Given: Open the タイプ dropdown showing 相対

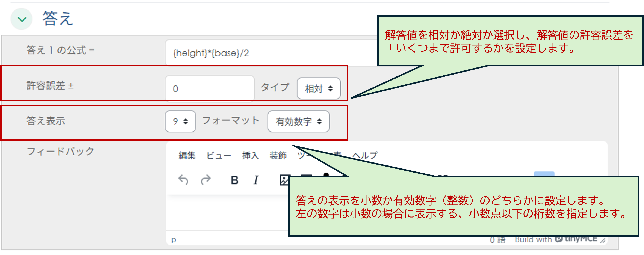Looking at the screenshot, I should [x=319, y=88].
